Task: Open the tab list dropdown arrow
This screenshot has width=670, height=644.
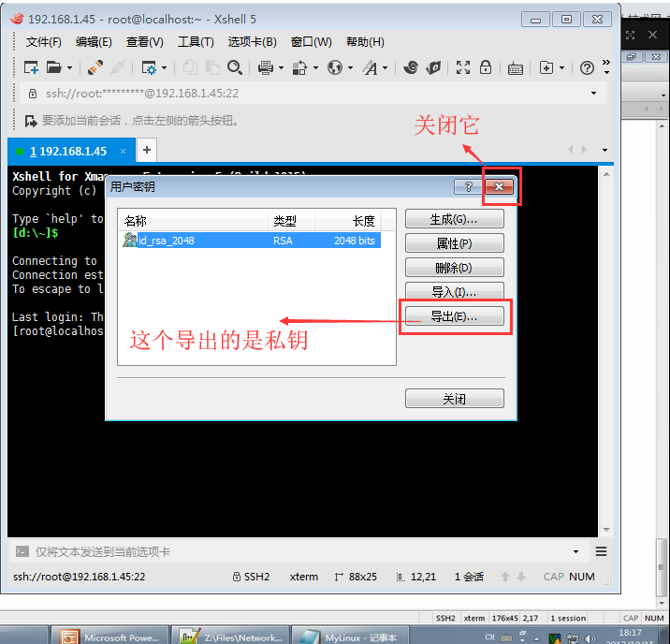Action: pyautogui.click(x=604, y=150)
